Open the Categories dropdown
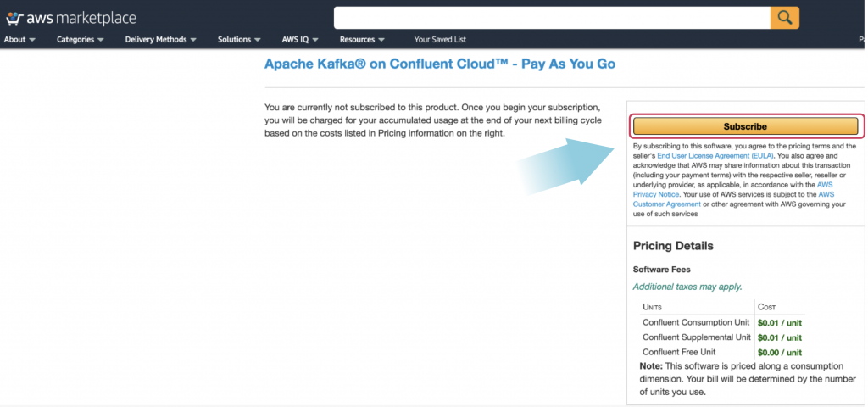Image resolution: width=868 pixels, height=407 pixels. [81, 39]
